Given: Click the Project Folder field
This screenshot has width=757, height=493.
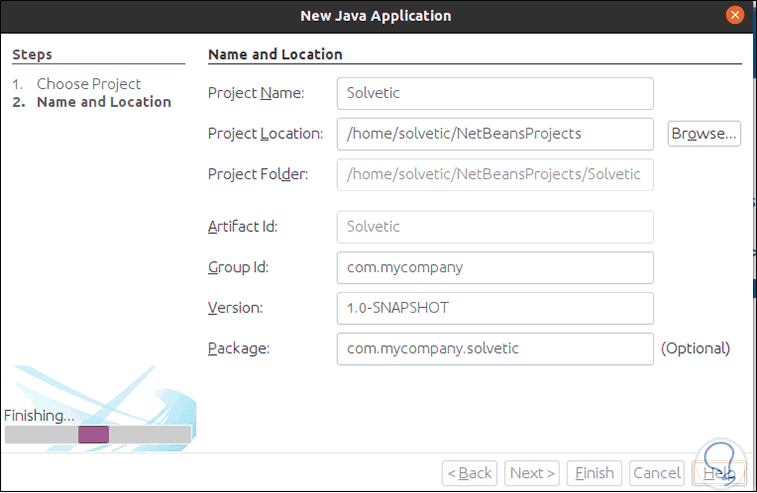Looking at the screenshot, I should pyautogui.click(x=495, y=174).
